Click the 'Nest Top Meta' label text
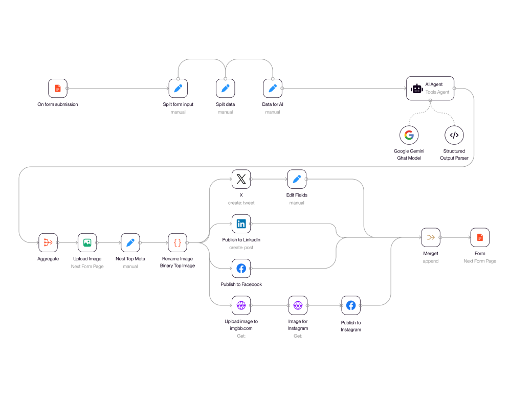The image size is (532, 399). pyautogui.click(x=130, y=258)
